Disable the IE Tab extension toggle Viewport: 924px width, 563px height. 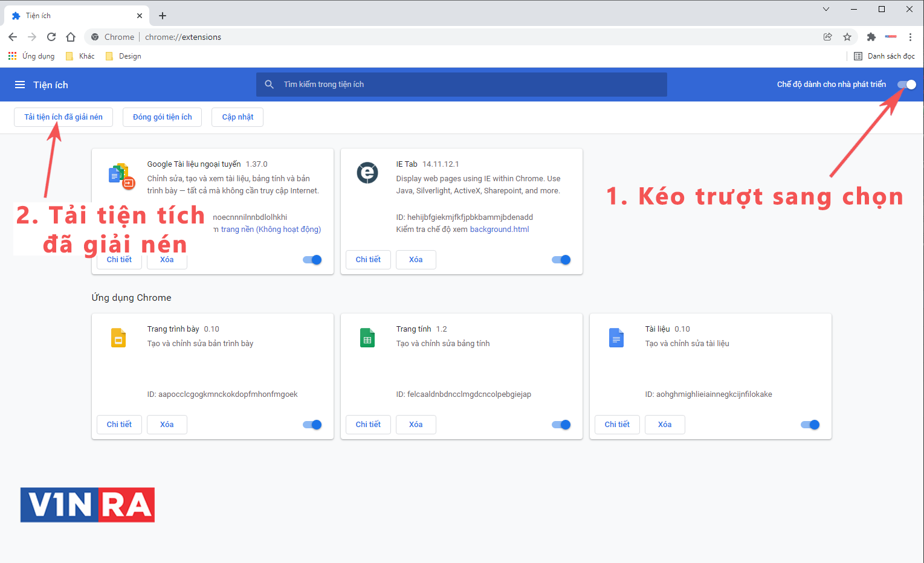[x=561, y=260]
